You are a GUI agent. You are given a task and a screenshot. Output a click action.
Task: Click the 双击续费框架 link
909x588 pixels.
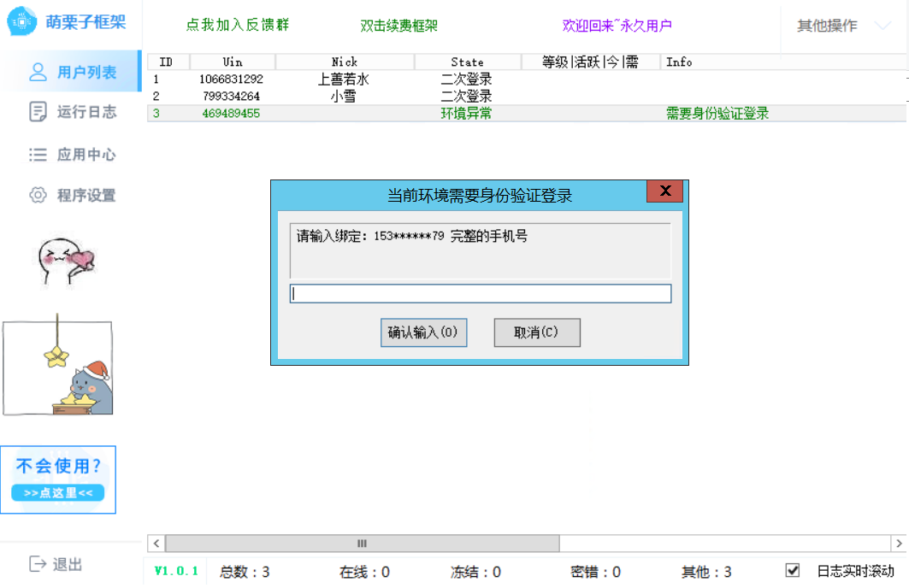click(x=398, y=26)
